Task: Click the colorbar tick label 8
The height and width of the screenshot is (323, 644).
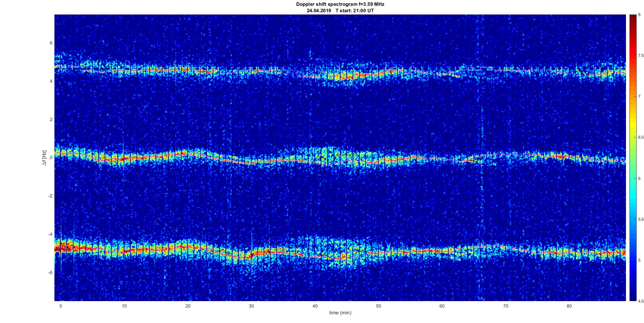Action: coord(639,15)
